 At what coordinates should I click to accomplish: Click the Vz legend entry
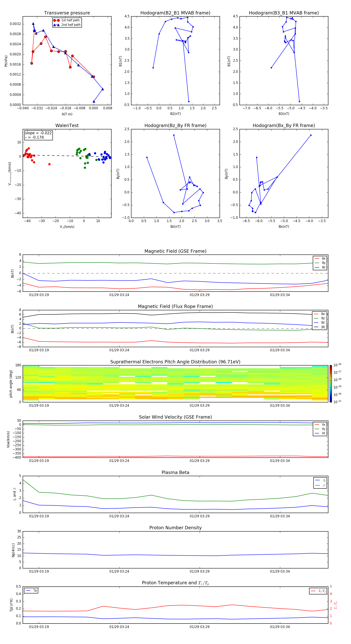320,433
